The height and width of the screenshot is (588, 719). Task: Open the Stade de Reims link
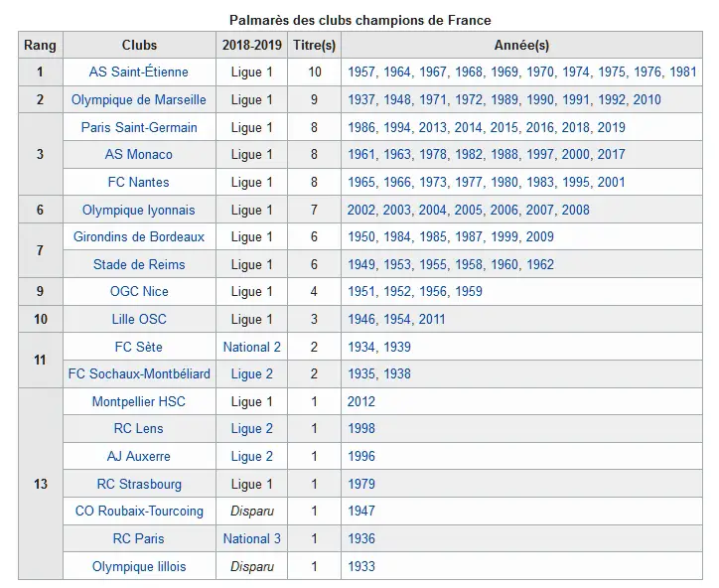click(139, 264)
